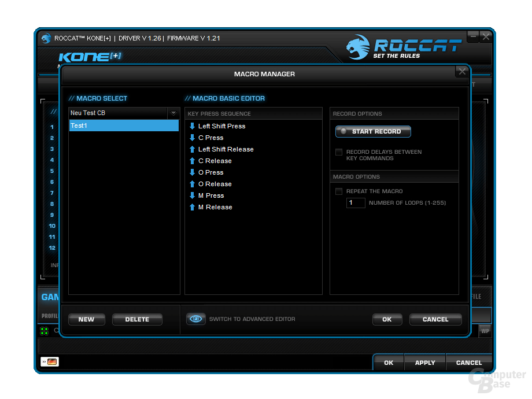The width and height of the screenshot is (532, 399).
Task: Click button number 8 in main window list
Action: [x=52, y=204]
